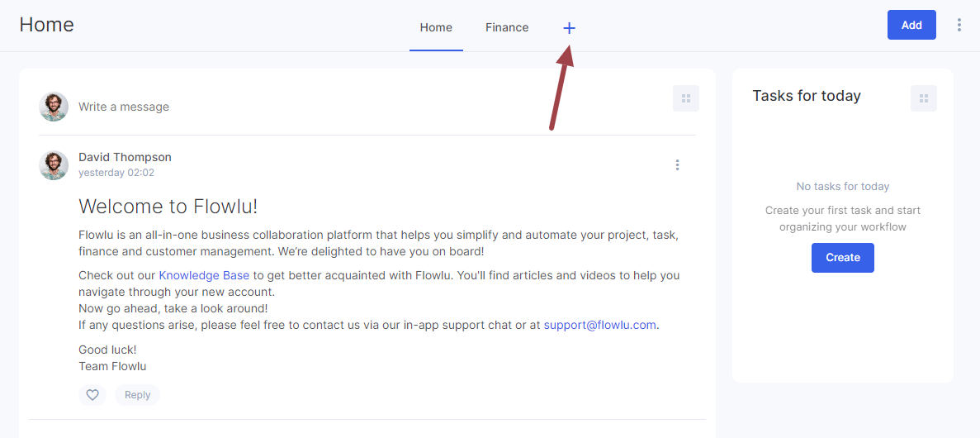Click Create to make your first task
This screenshot has height=438, width=980.
[x=842, y=258]
